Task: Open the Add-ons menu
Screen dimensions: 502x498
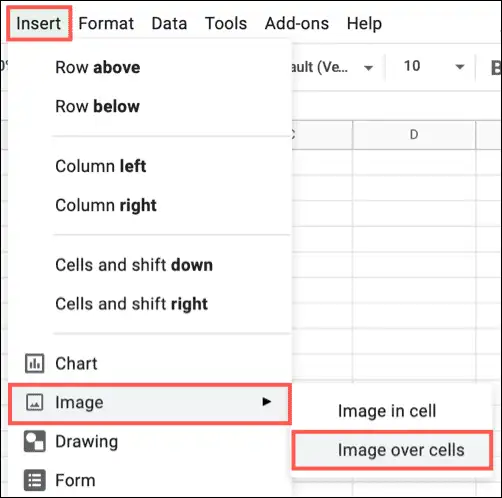Action: pyautogui.click(x=297, y=23)
